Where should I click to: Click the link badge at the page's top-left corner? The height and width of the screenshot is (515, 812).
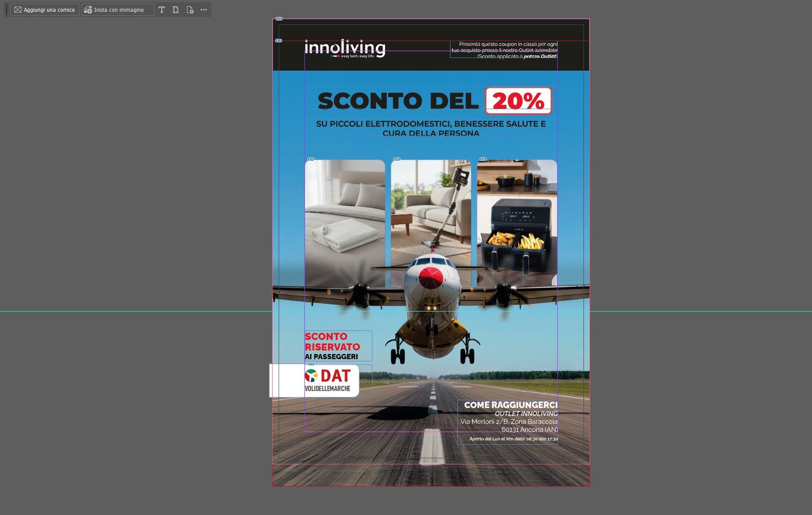pos(279,19)
